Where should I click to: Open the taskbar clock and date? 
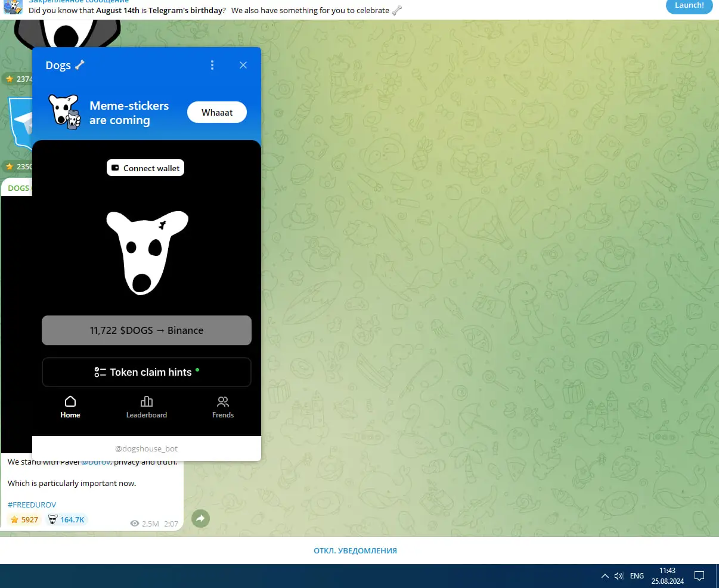(x=668, y=576)
